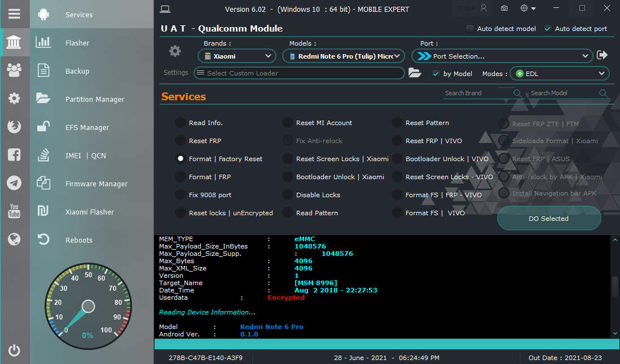Click the EFS Manager unlock icon
Viewport: 620px width, 364px height.
43,126
